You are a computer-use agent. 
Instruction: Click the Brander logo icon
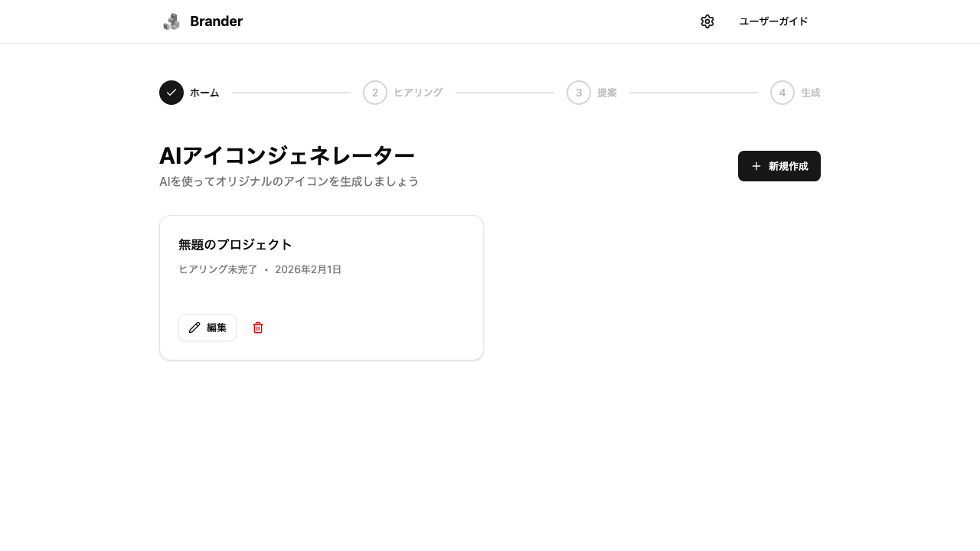tap(171, 21)
